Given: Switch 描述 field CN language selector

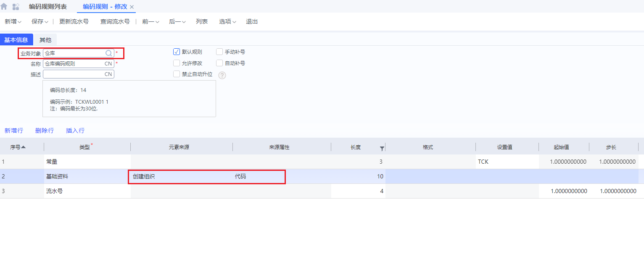Looking at the screenshot, I should point(108,74).
